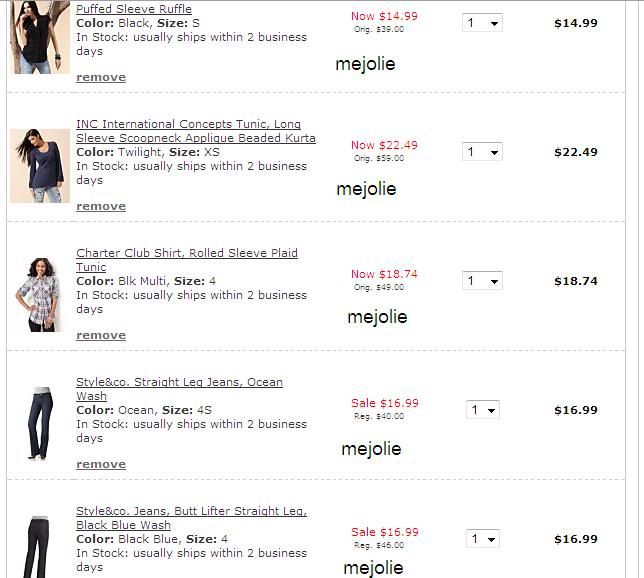Expand quantity dropdown for INC Tunic
Screen dimensions: 644x578
point(482,152)
